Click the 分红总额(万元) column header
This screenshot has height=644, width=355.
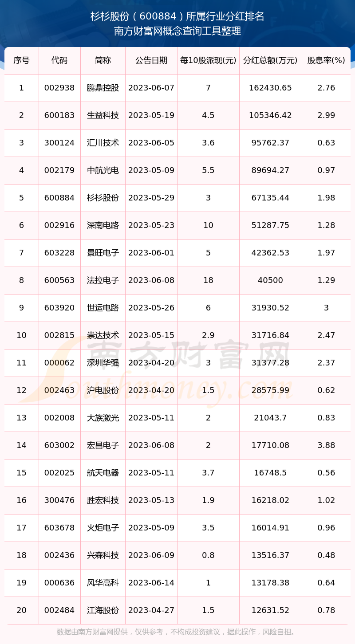(270, 60)
